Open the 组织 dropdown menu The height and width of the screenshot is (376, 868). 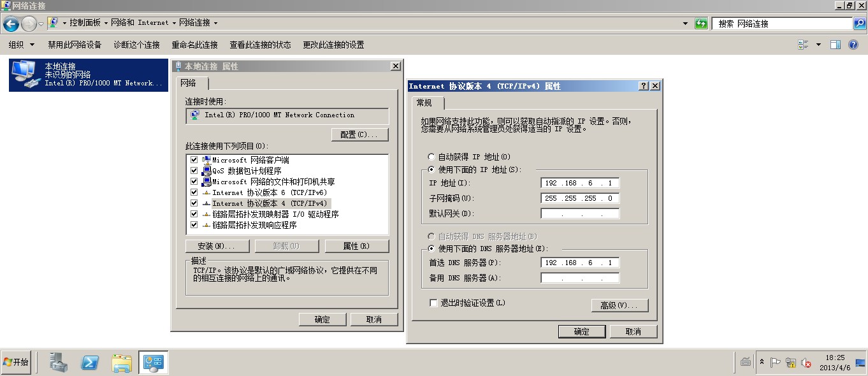pyautogui.click(x=22, y=45)
